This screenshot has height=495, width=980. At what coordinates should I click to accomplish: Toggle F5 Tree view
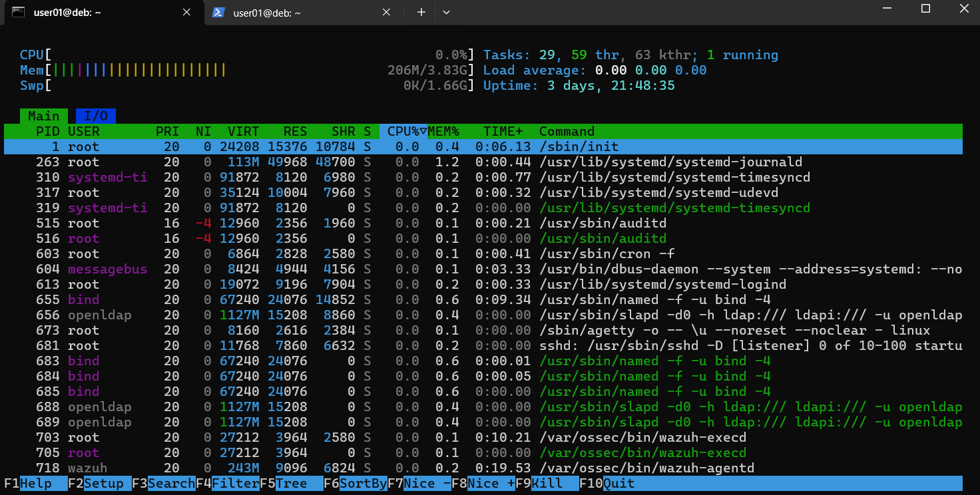tap(290, 484)
